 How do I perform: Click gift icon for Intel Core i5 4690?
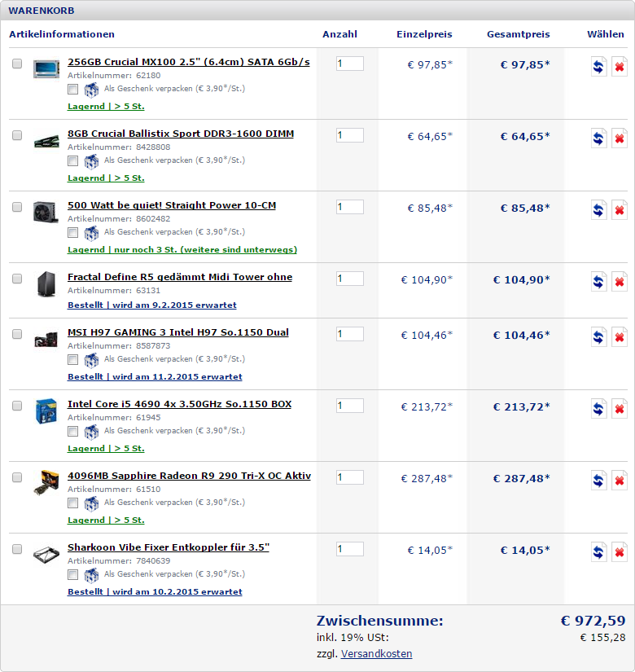(91, 432)
